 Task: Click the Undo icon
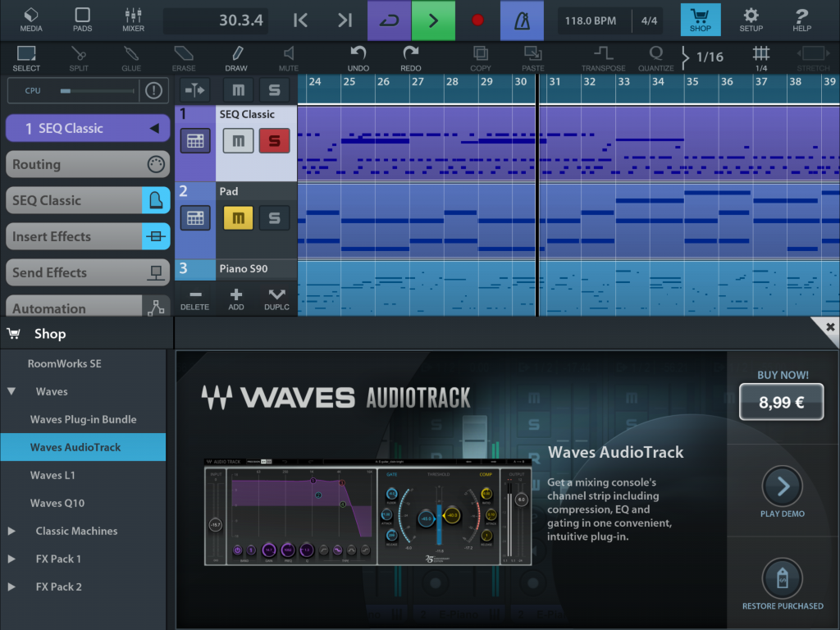click(358, 56)
